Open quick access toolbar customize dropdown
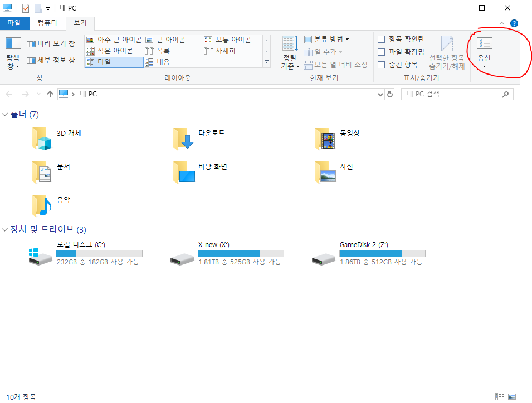Screen dimensions: 532x403 coord(48,8)
